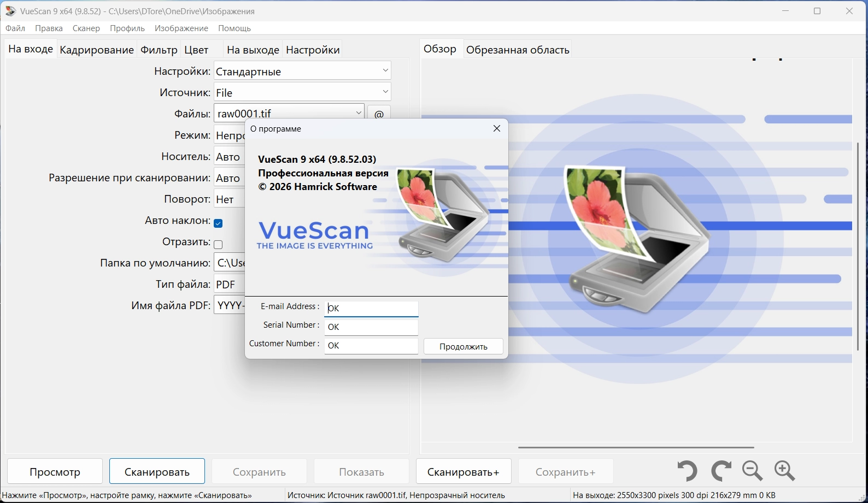Select the Обрезанная область tab

coord(518,50)
